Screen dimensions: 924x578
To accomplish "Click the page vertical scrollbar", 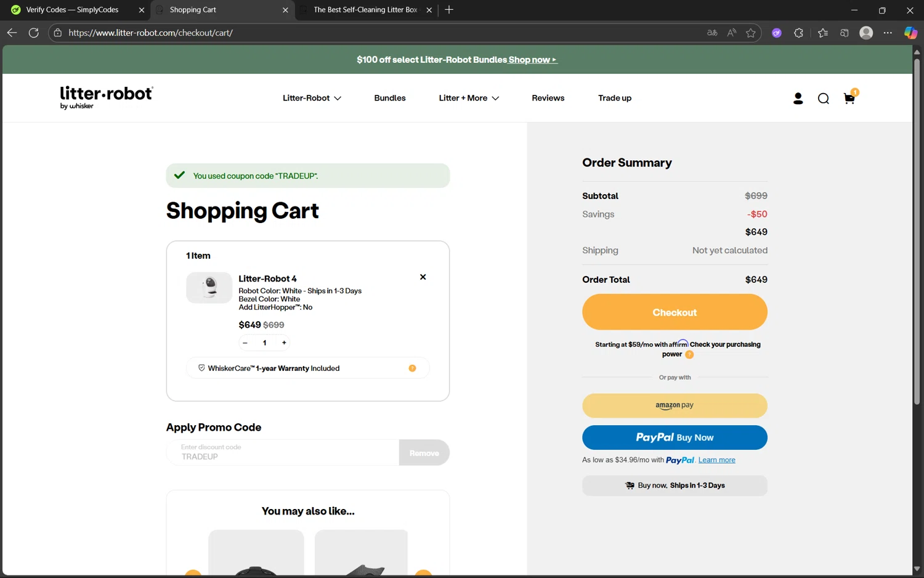I will click(x=917, y=231).
